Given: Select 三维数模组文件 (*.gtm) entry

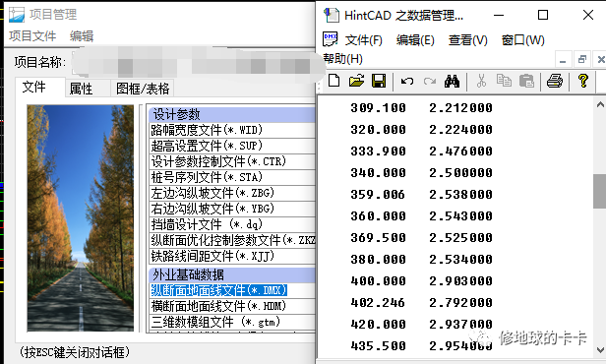Looking at the screenshot, I should point(232,322).
